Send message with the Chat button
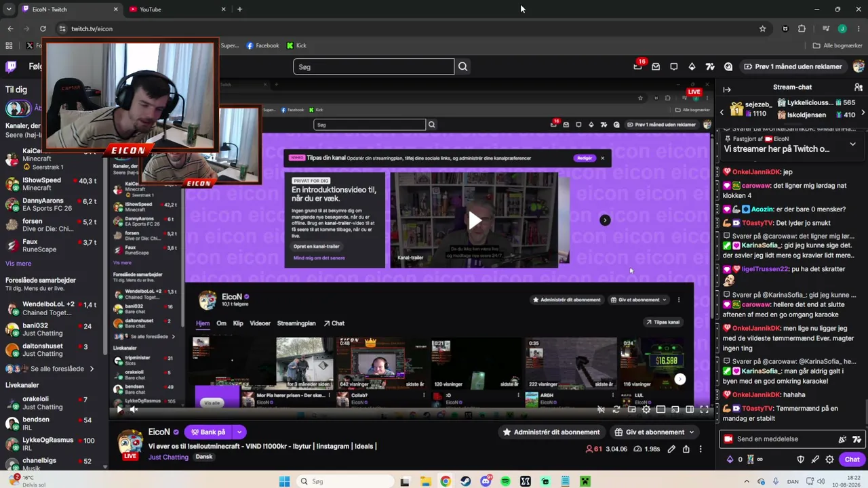 (x=852, y=460)
